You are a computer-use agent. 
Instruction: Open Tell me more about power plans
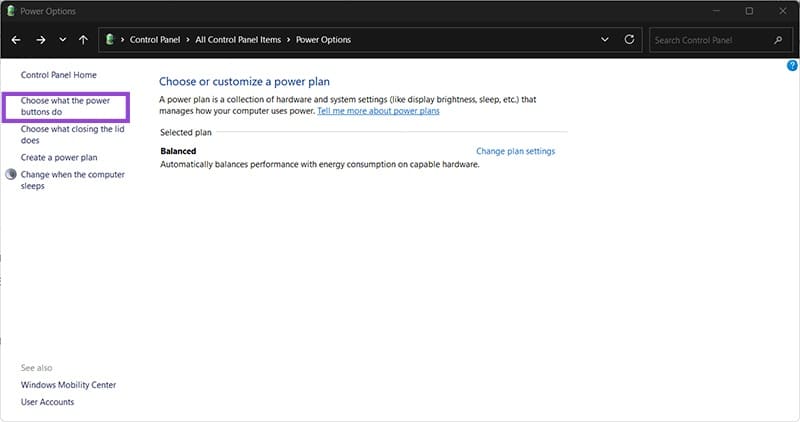point(378,111)
